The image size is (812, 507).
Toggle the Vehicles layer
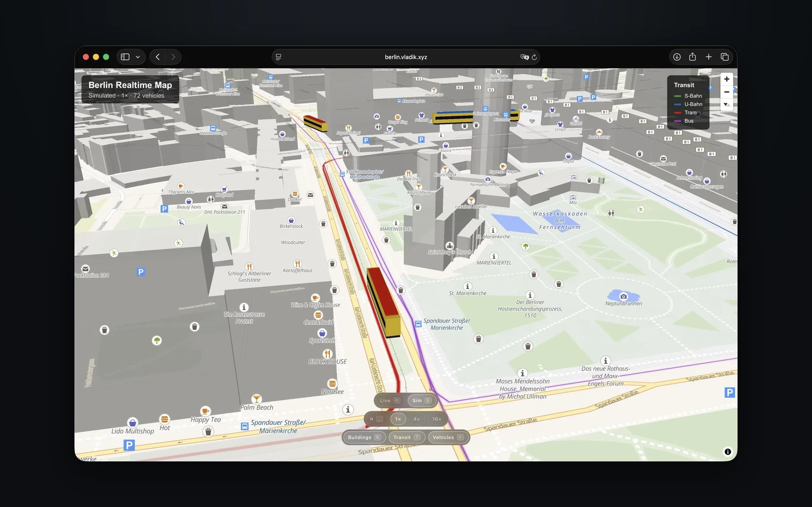coord(448,437)
